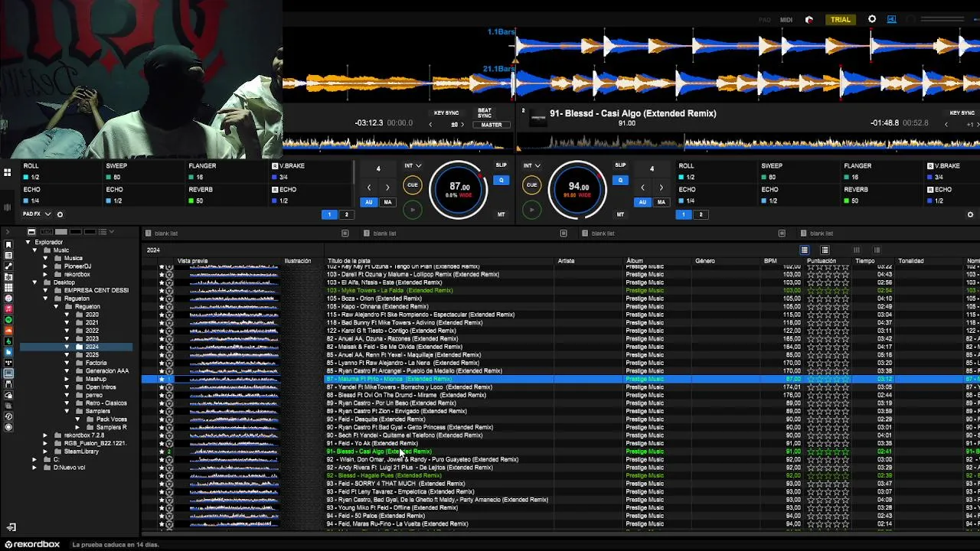This screenshot has width=980, height=551.
Task: Click the blue panel icon beside settings gear
Action: [x=892, y=19]
